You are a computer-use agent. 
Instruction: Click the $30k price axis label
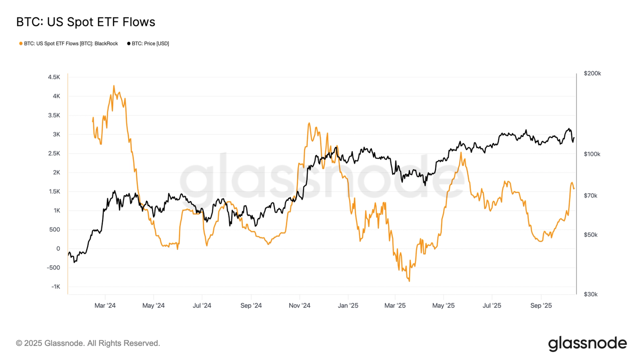590,294
